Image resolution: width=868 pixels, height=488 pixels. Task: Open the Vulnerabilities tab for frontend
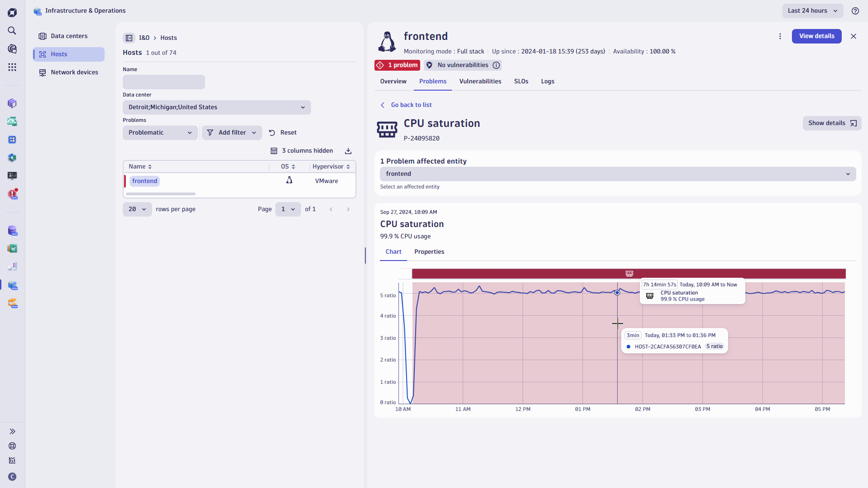click(480, 82)
